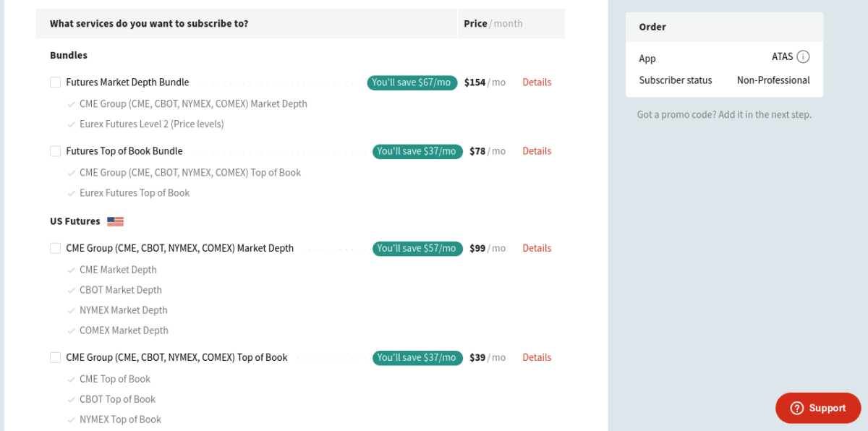Open Details for CME Group Market Depth
The width and height of the screenshot is (868, 431).
coord(537,247)
